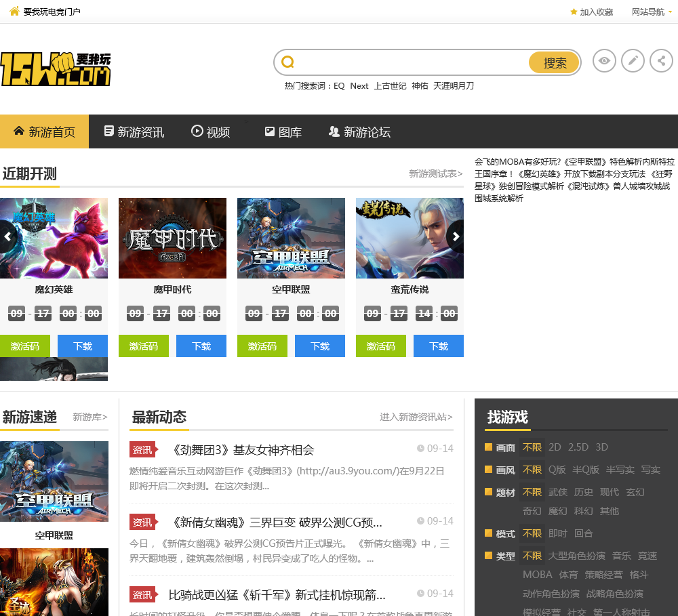Click the 资讯 tag beside 斩千军 article
The image size is (678, 616).
[x=144, y=595]
